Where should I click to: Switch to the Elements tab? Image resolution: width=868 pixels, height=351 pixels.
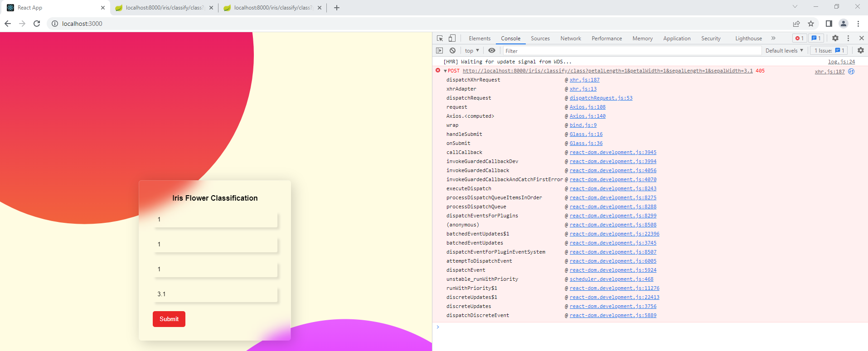pos(480,38)
